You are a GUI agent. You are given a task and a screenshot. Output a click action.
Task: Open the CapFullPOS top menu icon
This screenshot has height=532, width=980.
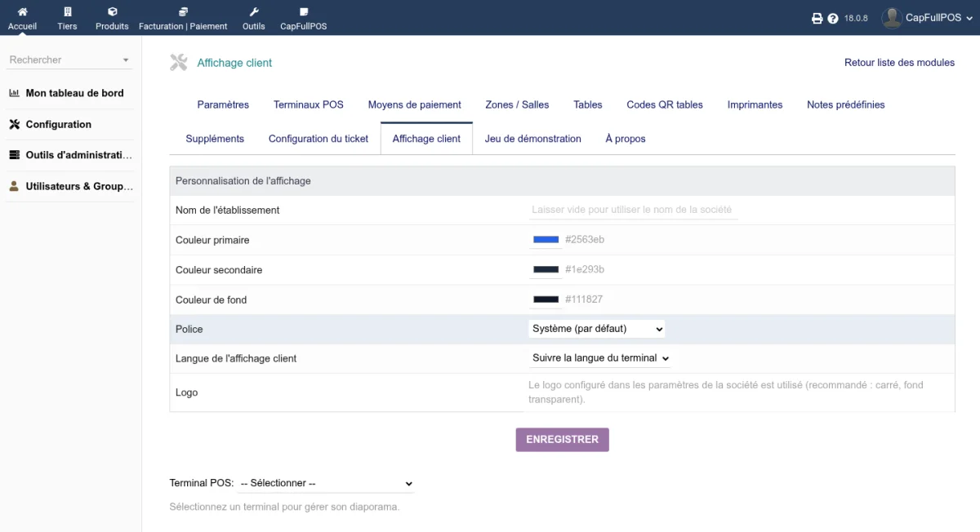pos(304,12)
